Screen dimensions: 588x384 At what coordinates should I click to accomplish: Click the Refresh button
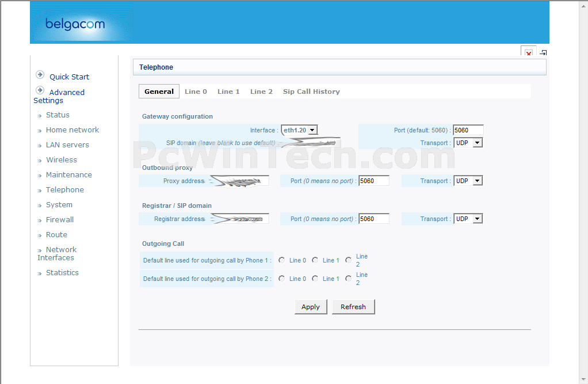[353, 307]
